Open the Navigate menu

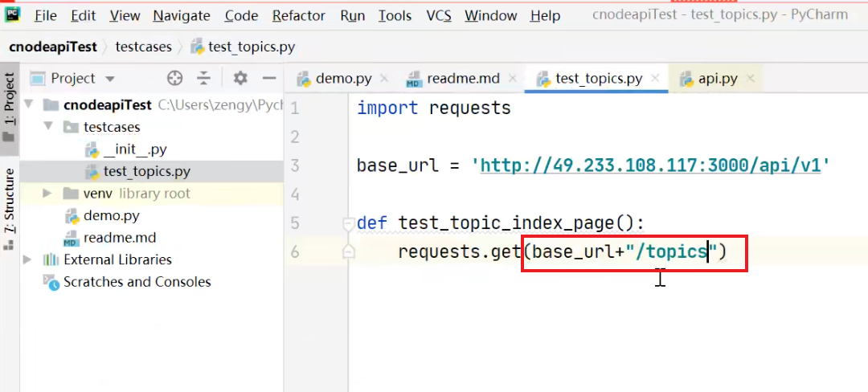(x=182, y=15)
